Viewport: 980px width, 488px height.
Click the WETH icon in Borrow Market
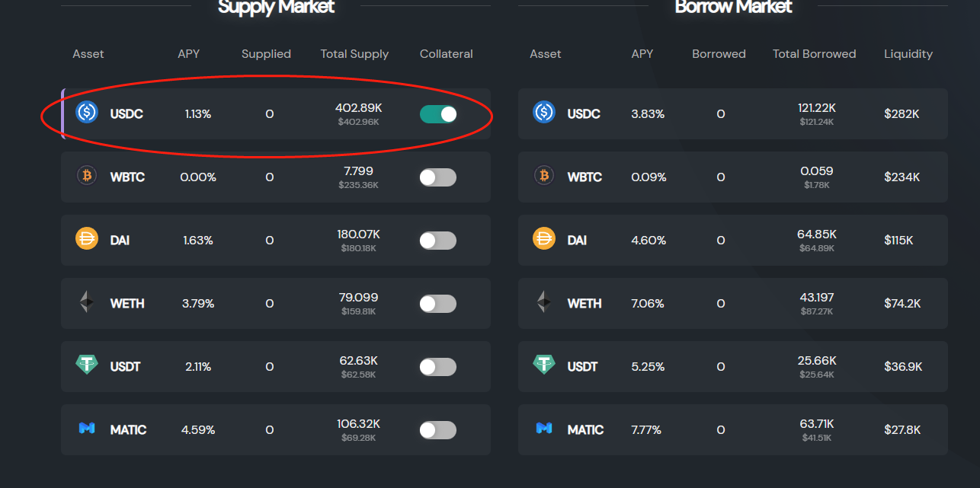[544, 302]
